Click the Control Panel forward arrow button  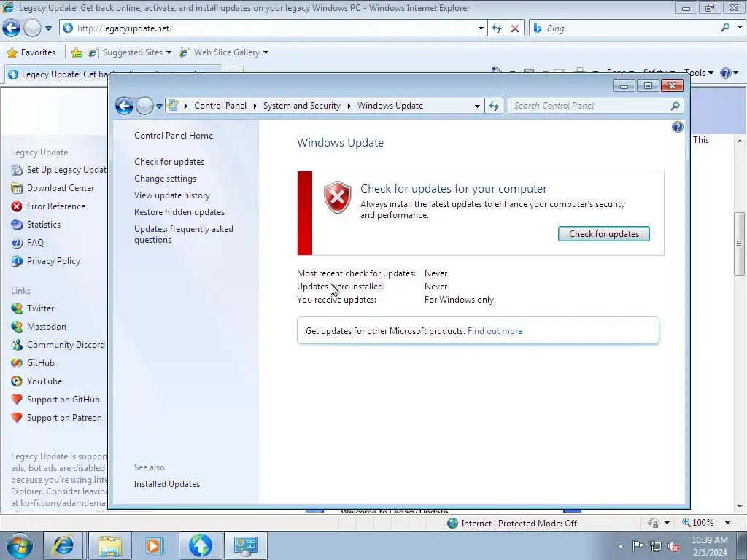pos(144,106)
